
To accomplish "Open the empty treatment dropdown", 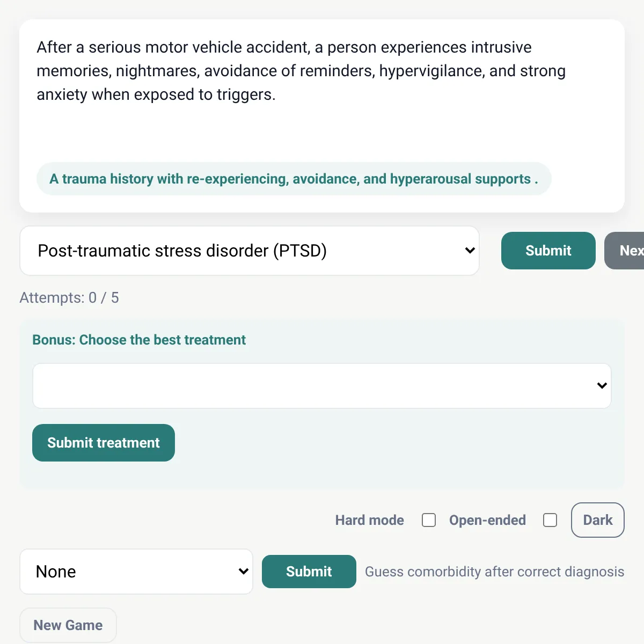I will tap(322, 386).
